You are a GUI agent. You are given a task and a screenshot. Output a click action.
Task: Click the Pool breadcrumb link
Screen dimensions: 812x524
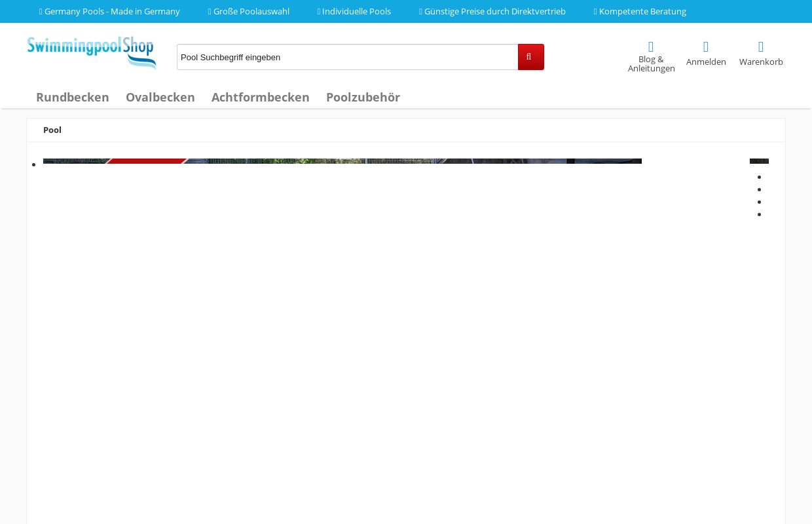tap(52, 130)
